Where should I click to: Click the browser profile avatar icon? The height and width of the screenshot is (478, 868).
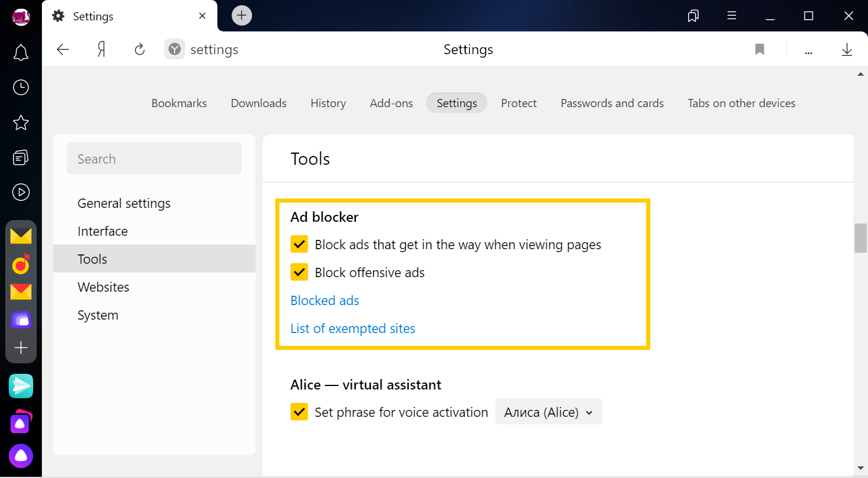(x=21, y=17)
